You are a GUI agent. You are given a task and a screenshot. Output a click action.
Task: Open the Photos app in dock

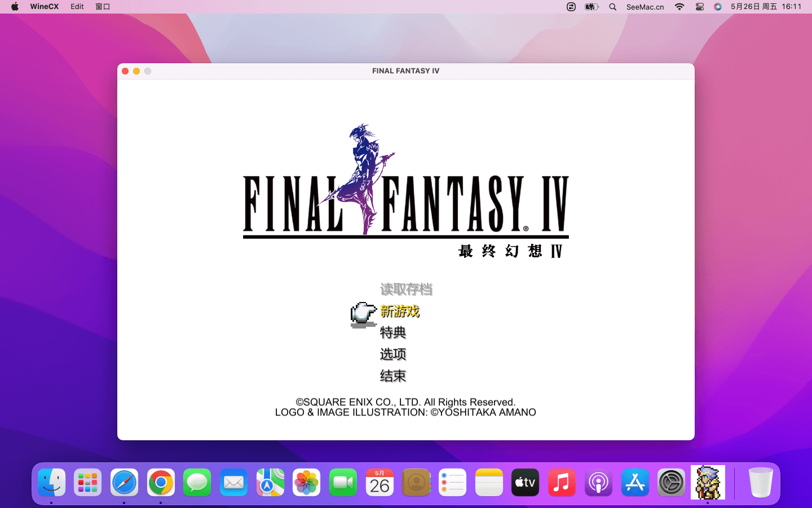click(x=307, y=483)
